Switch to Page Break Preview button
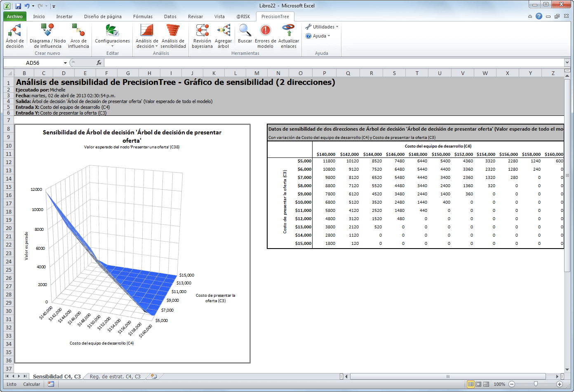Viewport: 574px width, 392px height. coord(486,384)
